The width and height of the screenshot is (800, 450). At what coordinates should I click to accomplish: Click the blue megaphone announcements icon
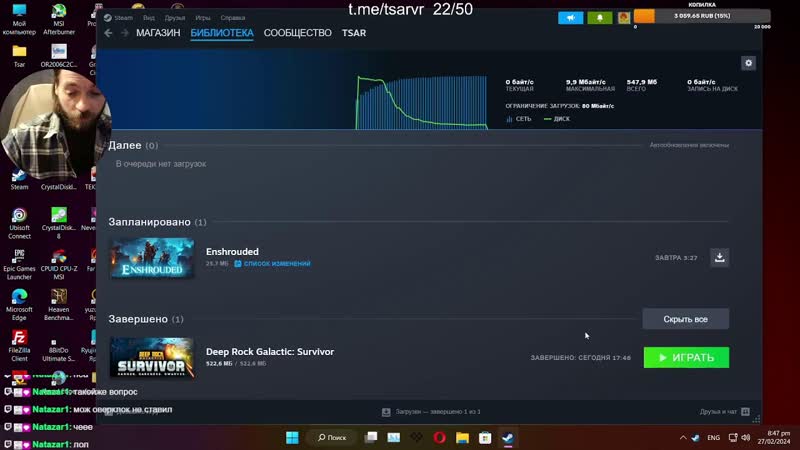tap(570, 18)
